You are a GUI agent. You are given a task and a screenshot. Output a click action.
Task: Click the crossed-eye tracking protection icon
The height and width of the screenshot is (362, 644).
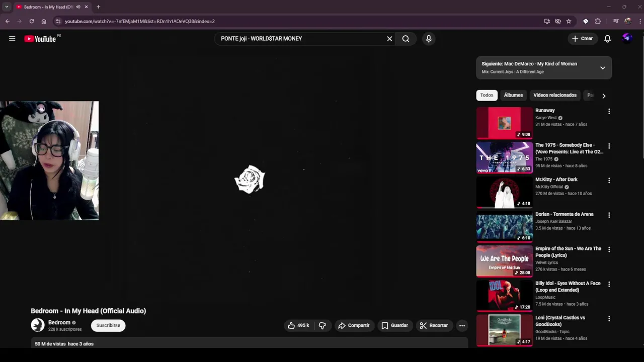558,21
